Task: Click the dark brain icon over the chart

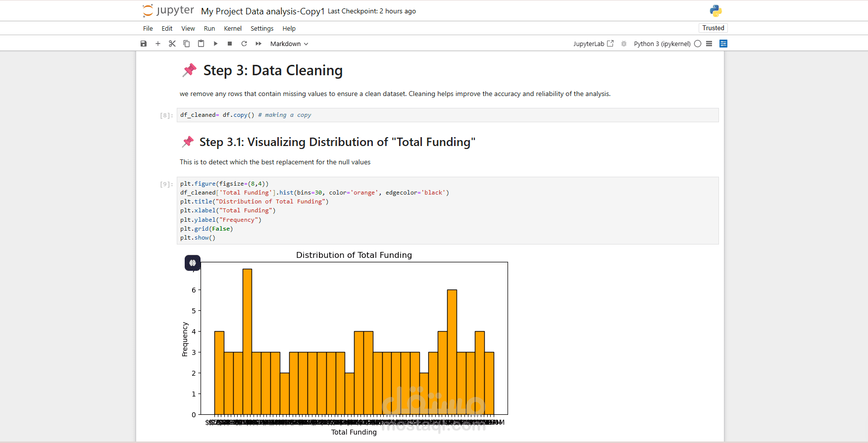Action: [x=193, y=263]
